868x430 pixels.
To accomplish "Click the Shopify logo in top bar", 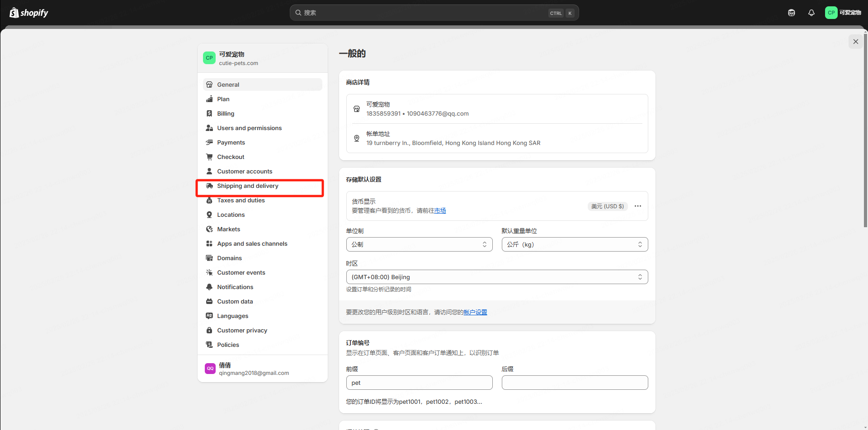I will [29, 13].
